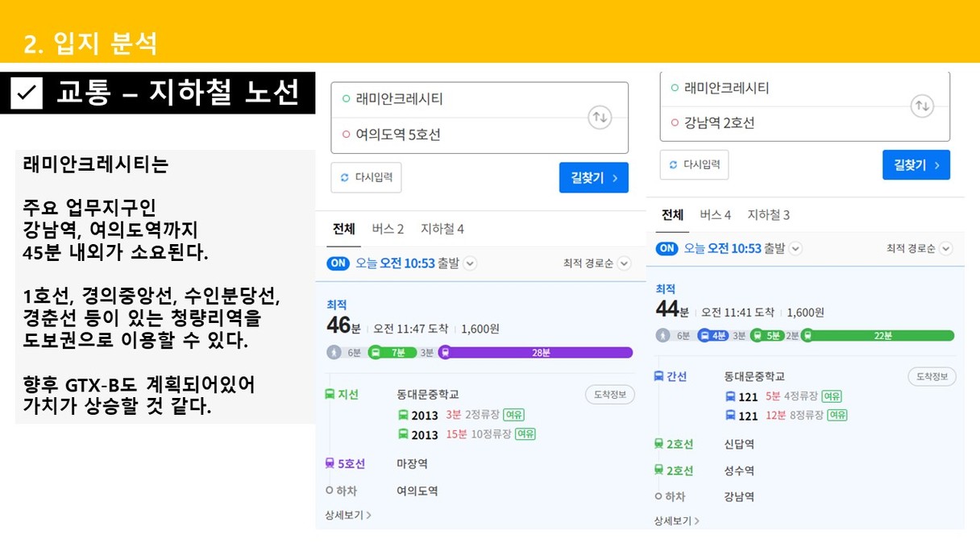Click the 2호선 subway icon beside 신답역

click(x=658, y=444)
